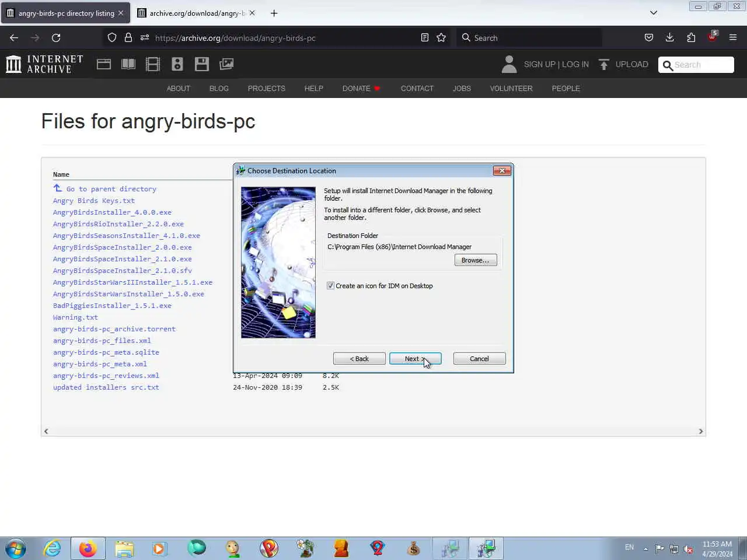This screenshot has width=747, height=560.
Task: Click LOG IN link
Action: 575,64
